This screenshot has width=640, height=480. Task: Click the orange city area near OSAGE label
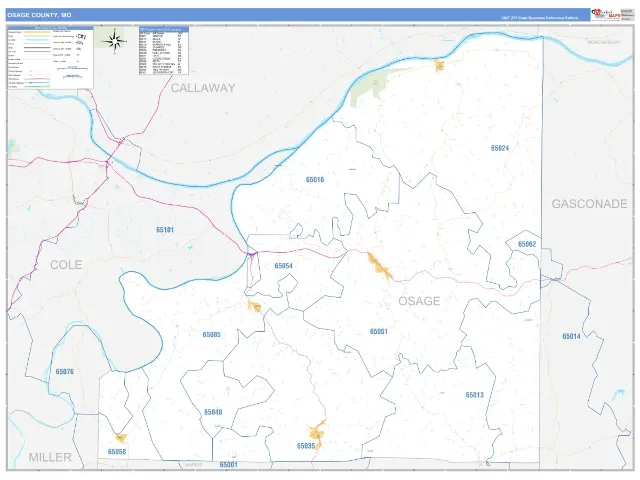(379, 267)
